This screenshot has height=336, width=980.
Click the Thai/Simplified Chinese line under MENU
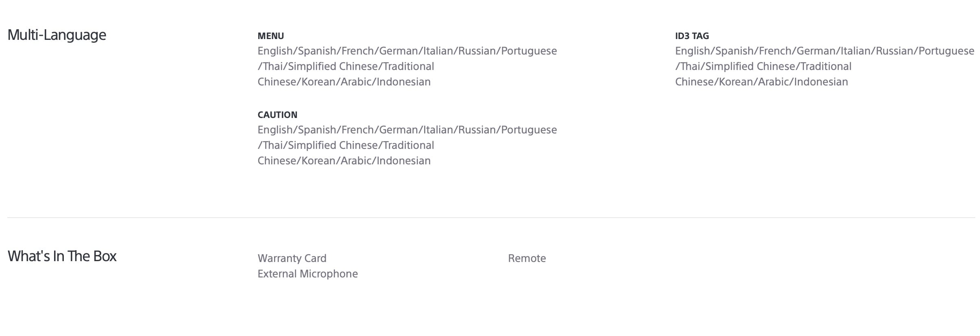click(346, 66)
